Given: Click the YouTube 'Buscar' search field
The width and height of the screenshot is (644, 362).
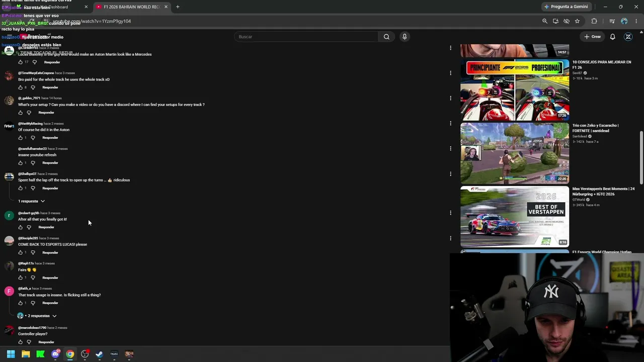Looking at the screenshot, I should pos(306,37).
